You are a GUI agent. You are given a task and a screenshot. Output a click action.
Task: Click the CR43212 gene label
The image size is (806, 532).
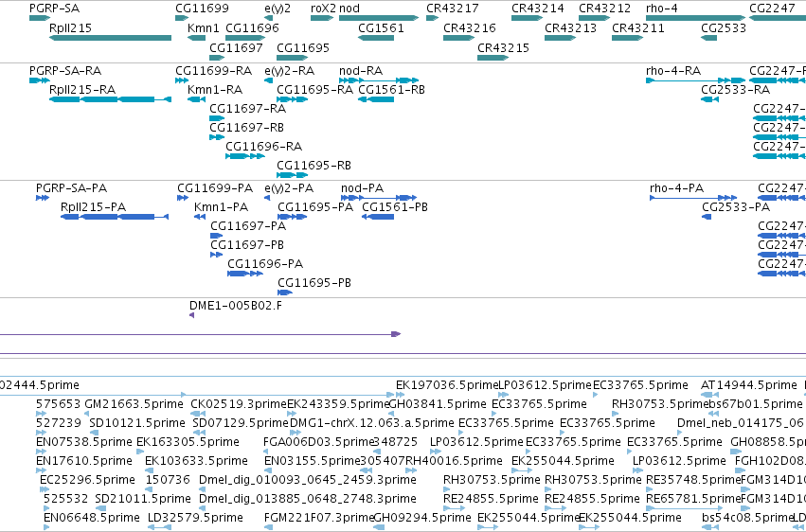tap(604, 9)
